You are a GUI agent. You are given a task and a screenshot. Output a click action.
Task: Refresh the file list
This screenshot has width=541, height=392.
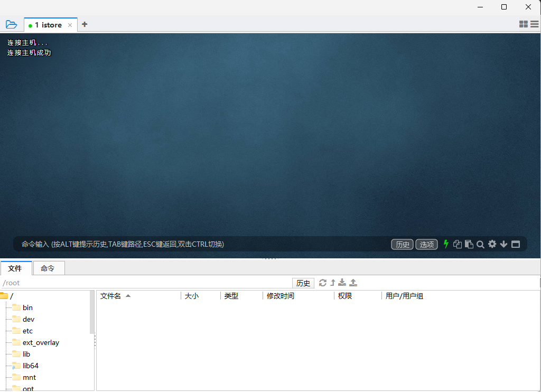(323, 283)
